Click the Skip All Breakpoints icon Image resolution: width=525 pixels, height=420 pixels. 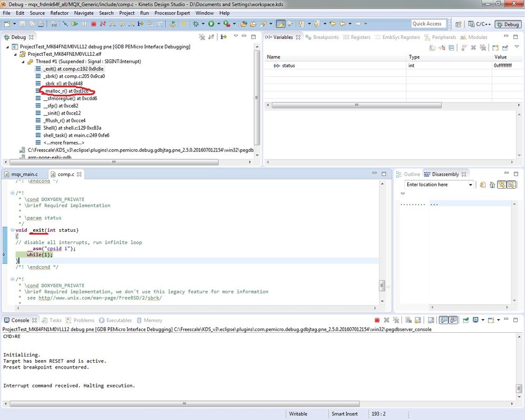65,24
